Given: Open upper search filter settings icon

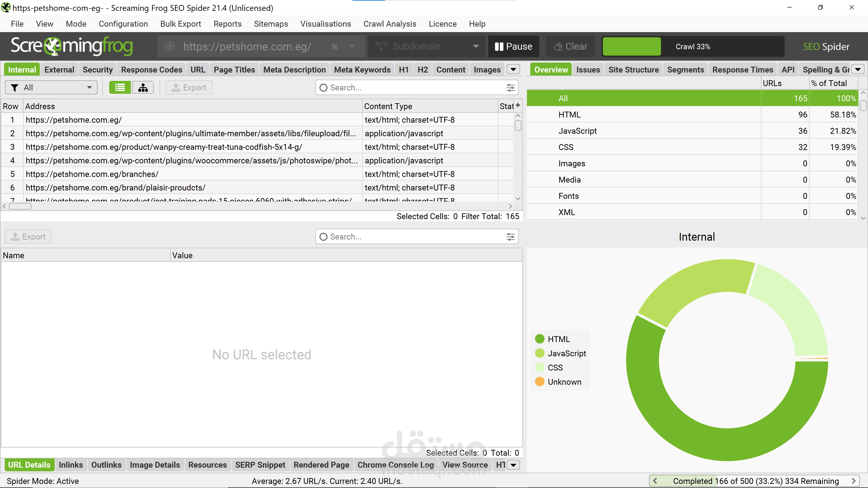Looking at the screenshot, I should click(x=510, y=88).
